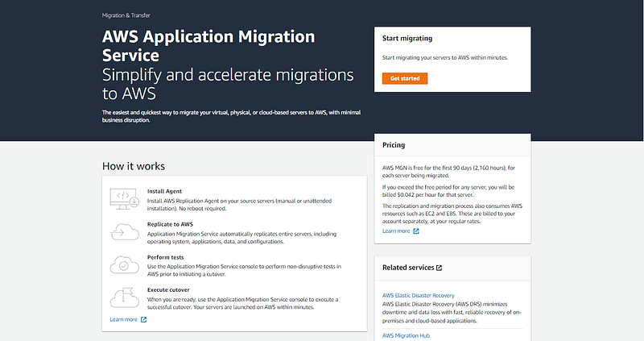Screen dimensions: 644x341
Task: Open AWS Elastic Disaster Recovery link
Action: [418, 295]
